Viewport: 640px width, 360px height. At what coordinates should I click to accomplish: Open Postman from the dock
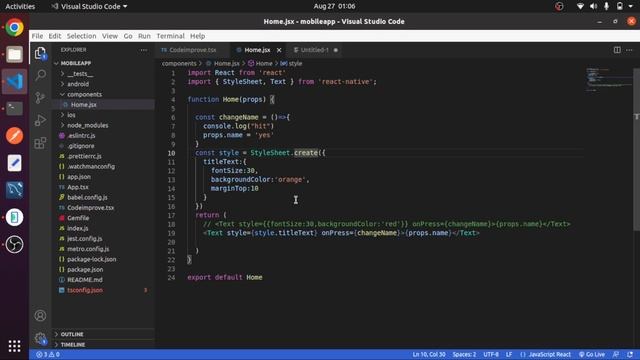[x=14, y=136]
